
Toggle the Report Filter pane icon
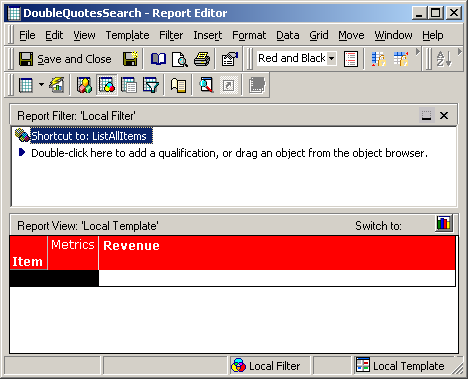pyautogui.click(x=107, y=85)
